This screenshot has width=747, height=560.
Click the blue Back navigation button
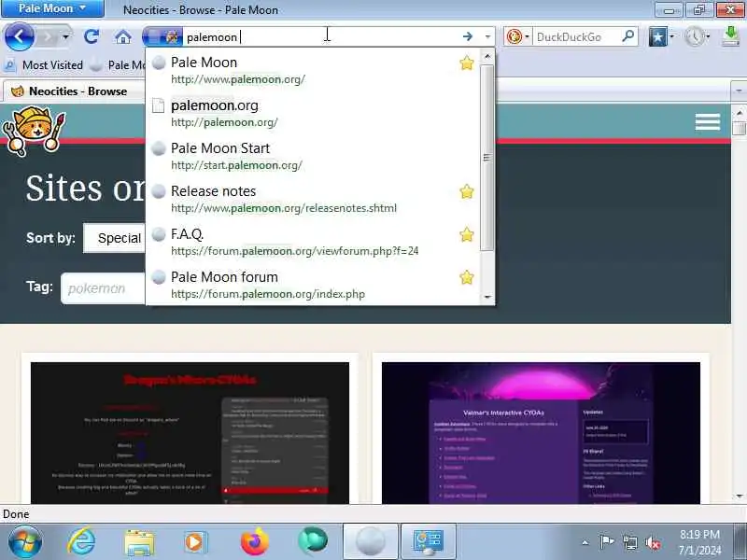coord(19,36)
